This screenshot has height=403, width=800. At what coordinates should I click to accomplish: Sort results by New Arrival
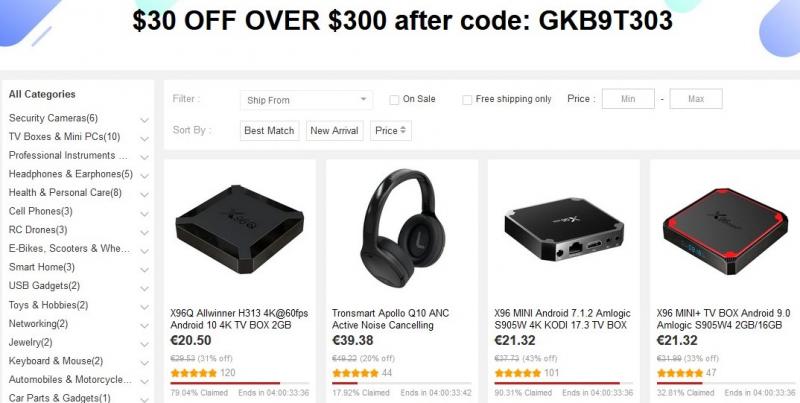[335, 131]
